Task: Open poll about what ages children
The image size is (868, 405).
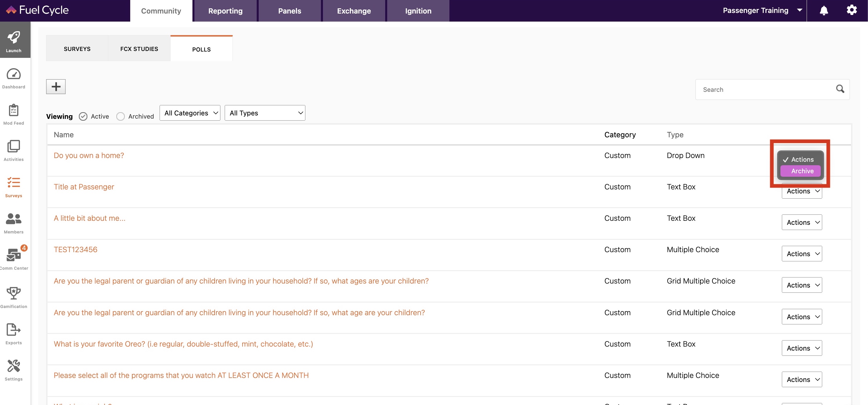Action: coord(241,281)
